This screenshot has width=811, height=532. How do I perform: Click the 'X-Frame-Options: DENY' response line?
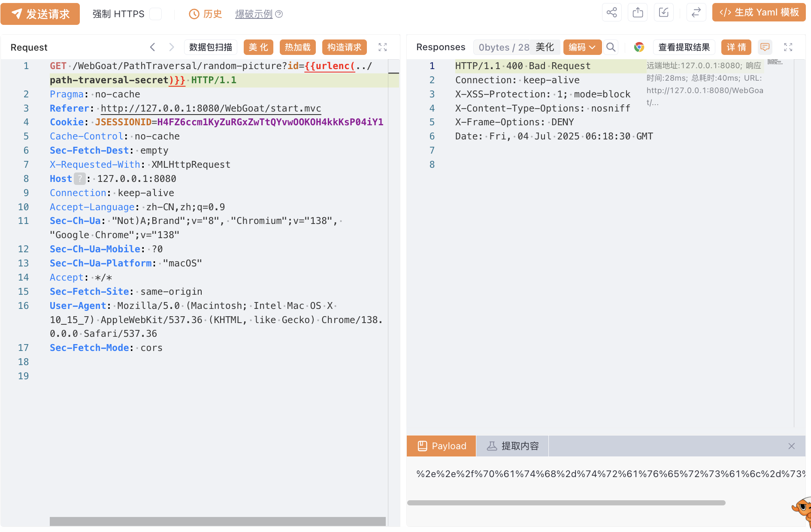(514, 122)
